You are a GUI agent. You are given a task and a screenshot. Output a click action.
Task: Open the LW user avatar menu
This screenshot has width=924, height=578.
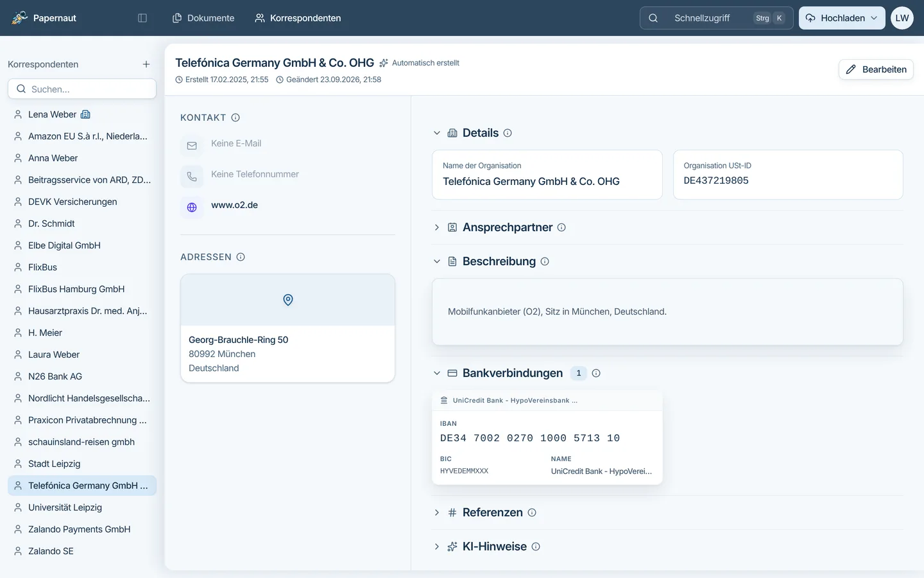pos(902,18)
